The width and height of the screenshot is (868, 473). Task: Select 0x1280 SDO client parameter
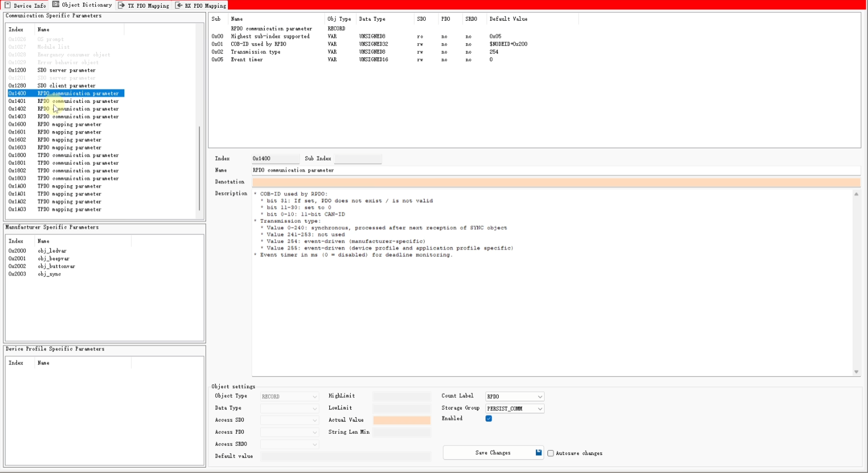tap(66, 85)
